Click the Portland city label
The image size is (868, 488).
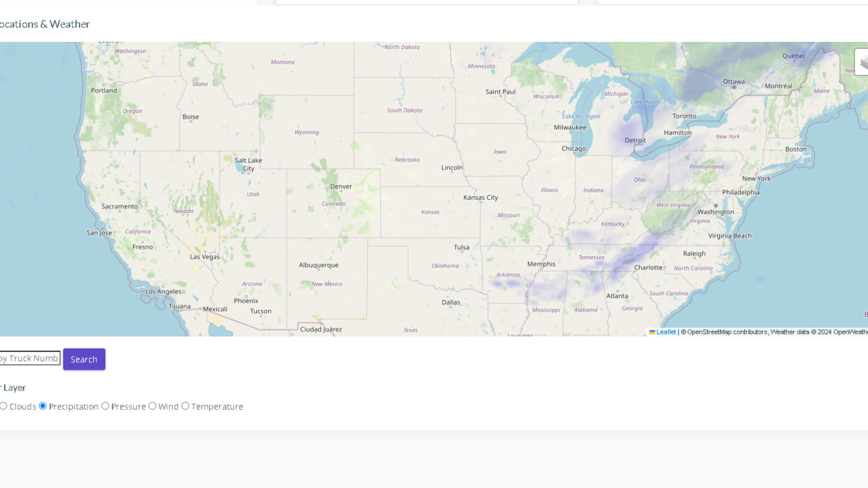click(x=104, y=90)
